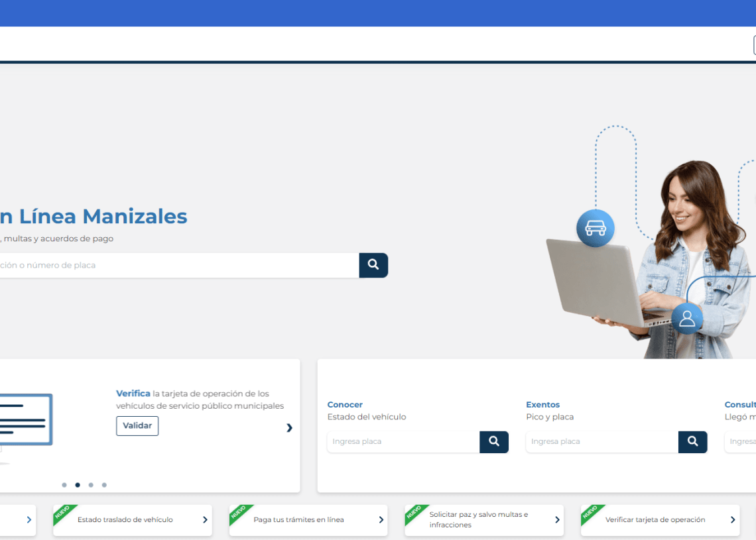Select the fourth carousel dot
Screen dimensions: 756x540
tap(104, 485)
